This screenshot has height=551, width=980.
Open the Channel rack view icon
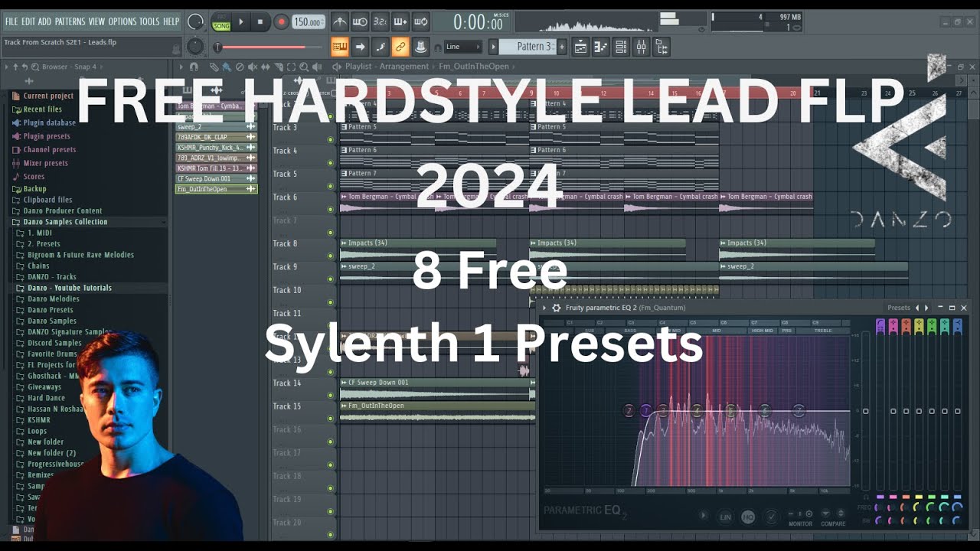coord(621,47)
